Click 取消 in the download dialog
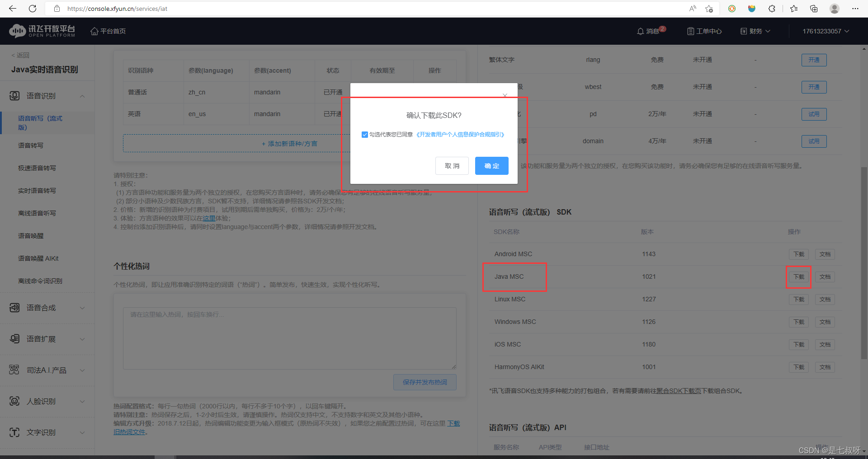Image resolution: width=868 pixels, height=459 pixels. point(452,166)
